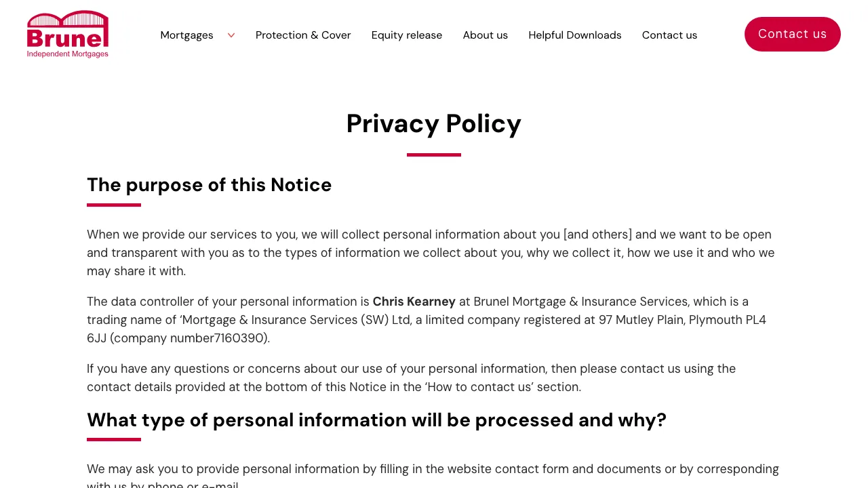868x488 pixels.
Task: Click the Brunel Independent Mortgages logo
Action: pos(68,35)
